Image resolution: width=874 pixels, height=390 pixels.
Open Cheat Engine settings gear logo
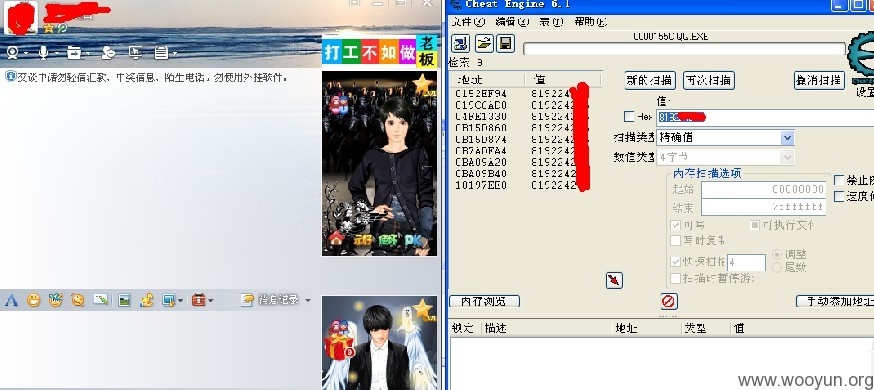(862, 56)
